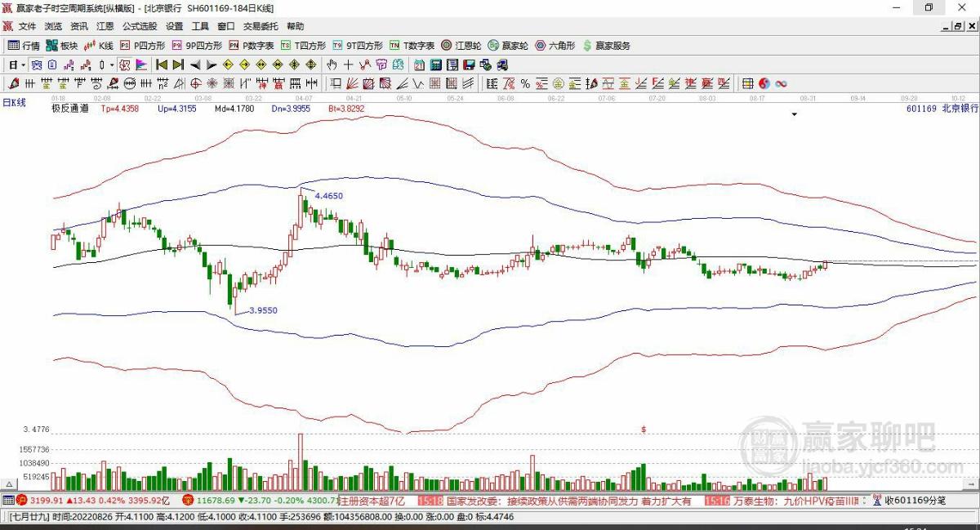Click the black right arrow icon
The image size is (980, 530).
pyautogui.click(x=212, y=65)
